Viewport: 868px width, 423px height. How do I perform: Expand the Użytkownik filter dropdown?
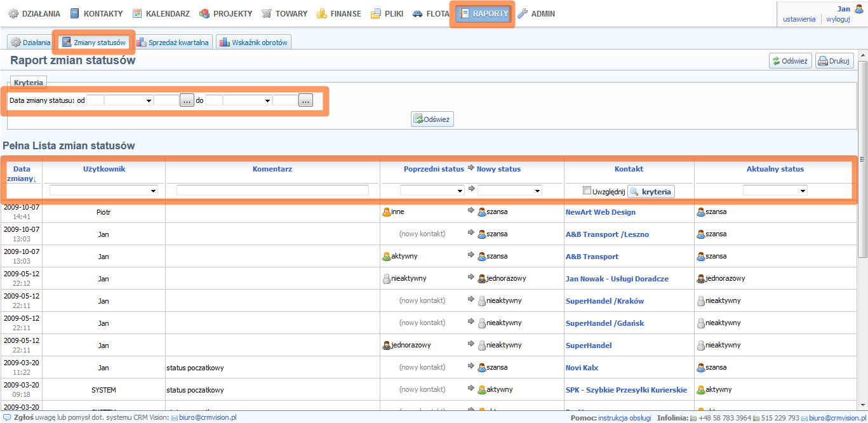(x=103, y=191)
